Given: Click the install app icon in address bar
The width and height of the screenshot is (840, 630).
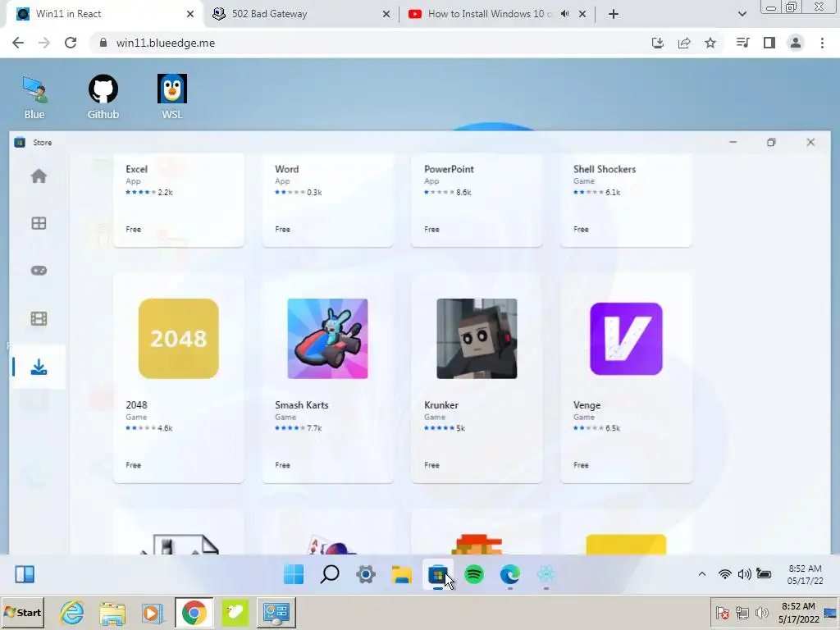Looking at the screenshot, I should coord(657,43).
